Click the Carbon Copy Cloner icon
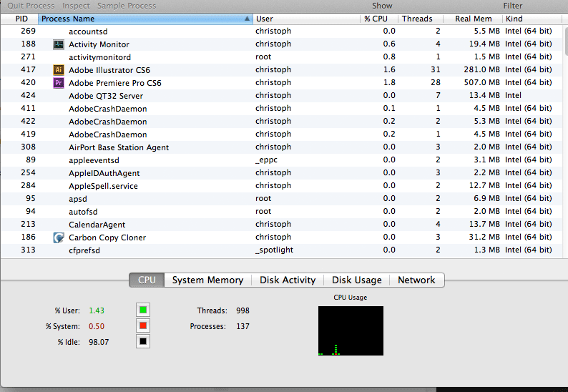Image resolution: width=568 pixels, height=392 pixels. click(x=59, y=237)
